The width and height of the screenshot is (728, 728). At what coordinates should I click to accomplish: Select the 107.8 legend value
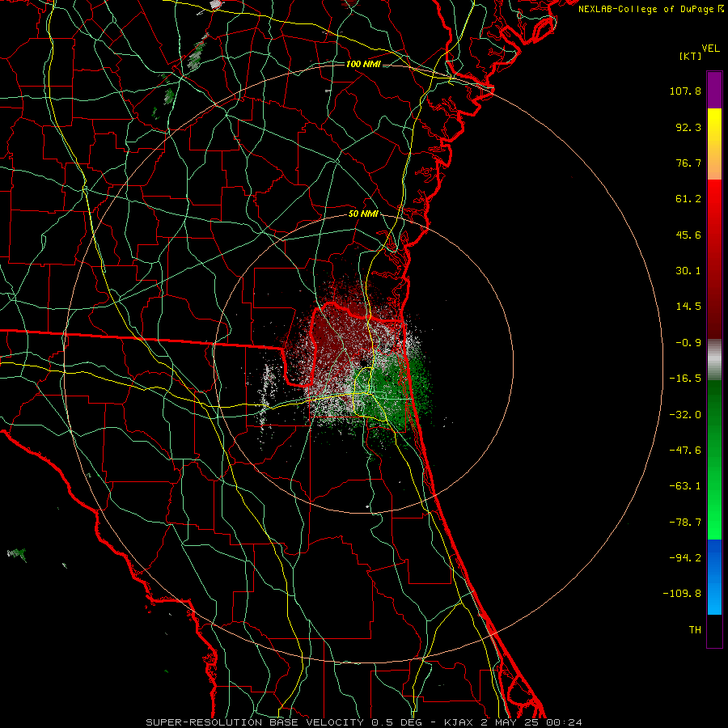coord(685,91)
